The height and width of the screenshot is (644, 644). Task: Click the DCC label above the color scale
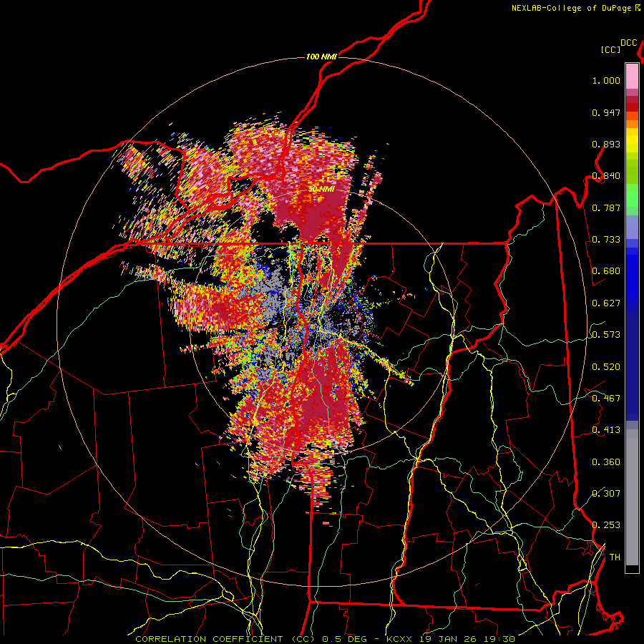[x=629, y=43]
